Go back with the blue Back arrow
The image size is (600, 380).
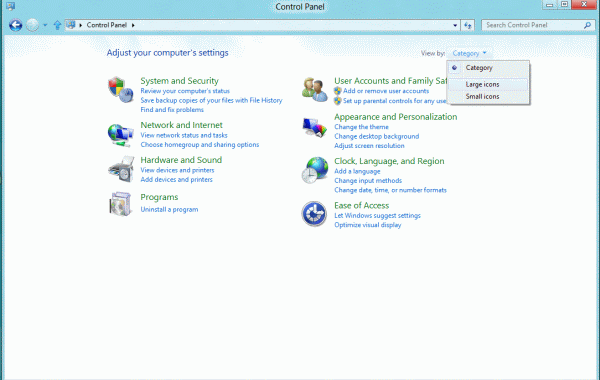(x=16, y=25)
